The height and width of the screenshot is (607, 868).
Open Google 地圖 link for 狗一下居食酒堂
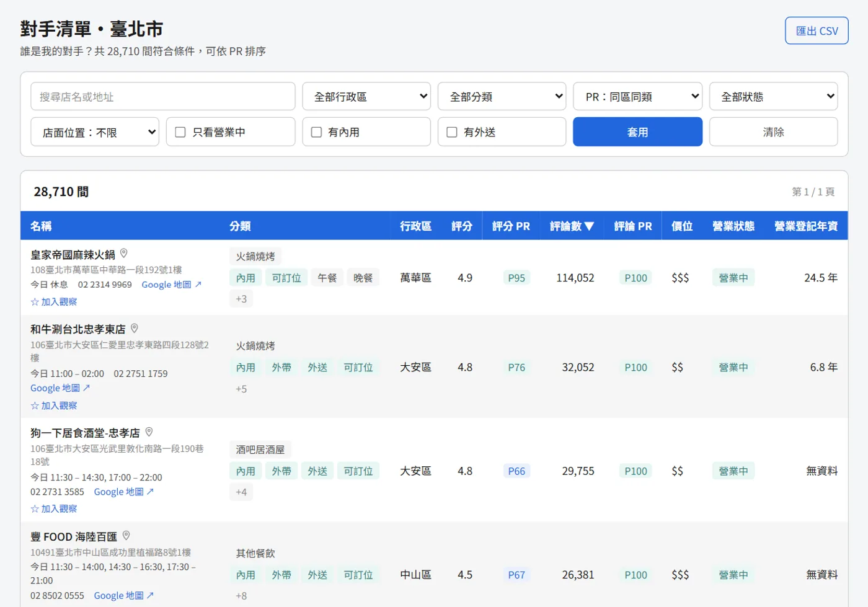coord(124,492)
